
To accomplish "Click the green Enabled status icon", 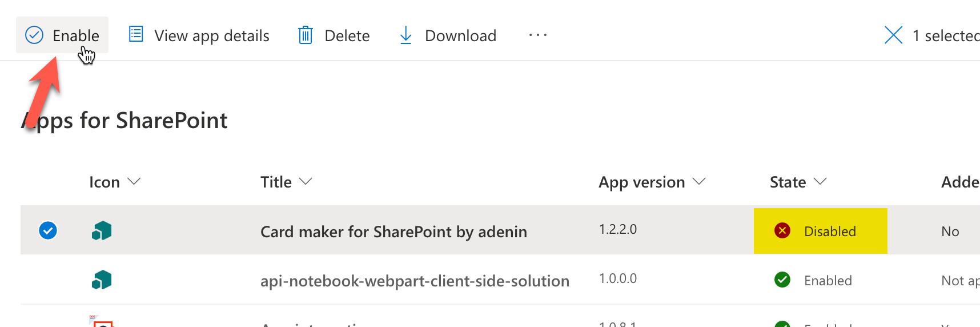I will click(782, 280).
